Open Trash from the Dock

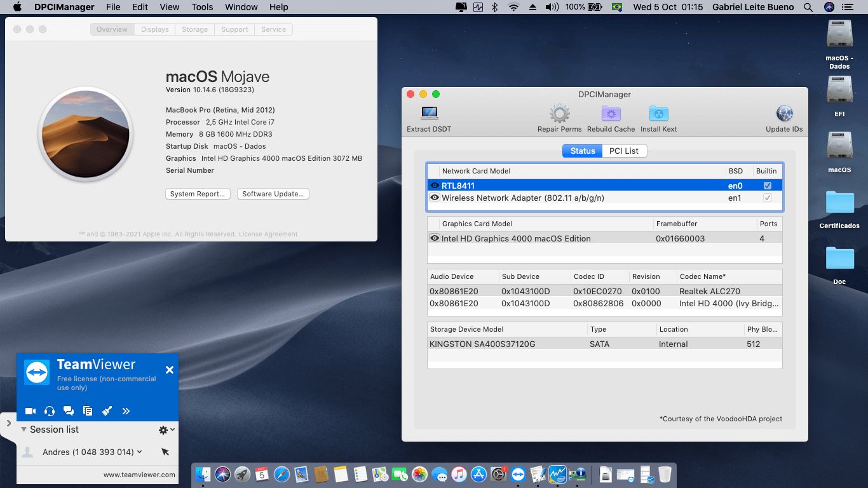coord(665,474)
